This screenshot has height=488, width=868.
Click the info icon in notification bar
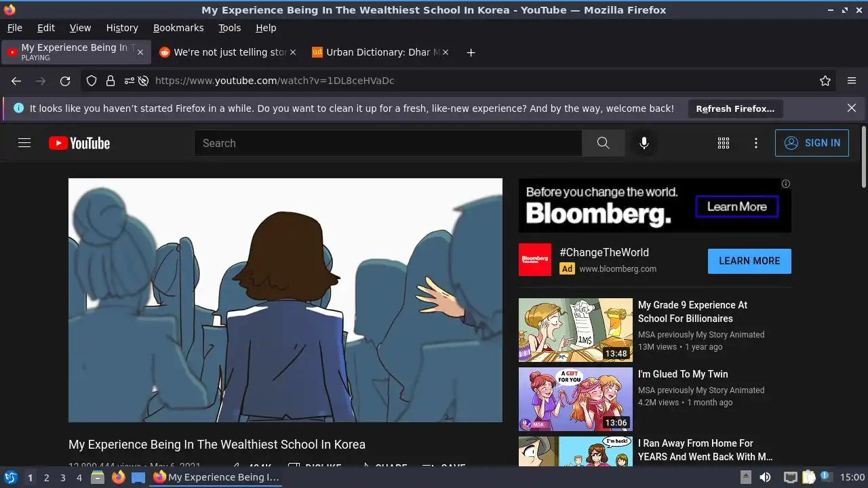tap(18, 108)
